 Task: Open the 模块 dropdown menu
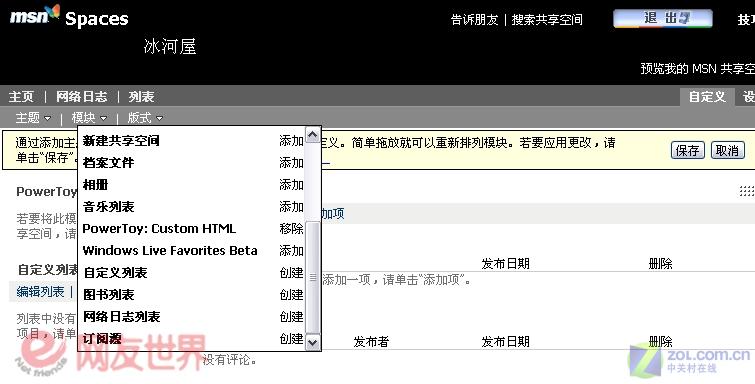pos(89,118)
